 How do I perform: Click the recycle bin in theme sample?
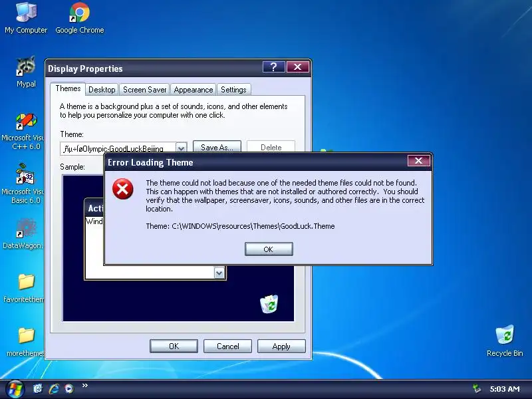[269, 304]
